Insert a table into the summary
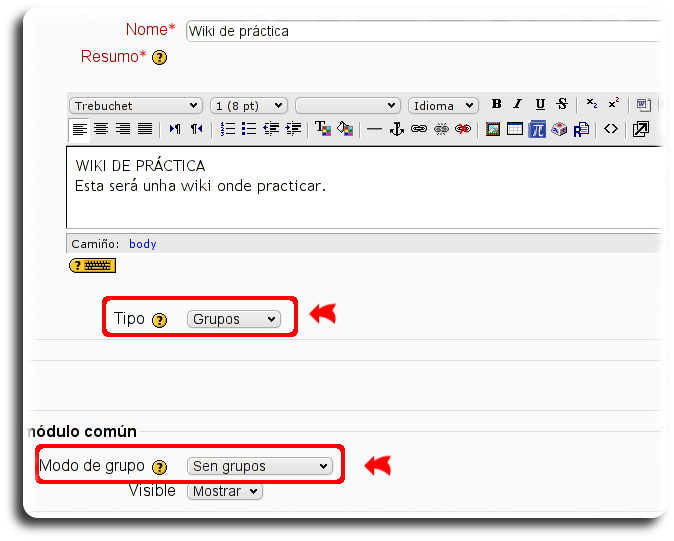The height and width of the screenshot is (541, 674). [x=515, y=129]
